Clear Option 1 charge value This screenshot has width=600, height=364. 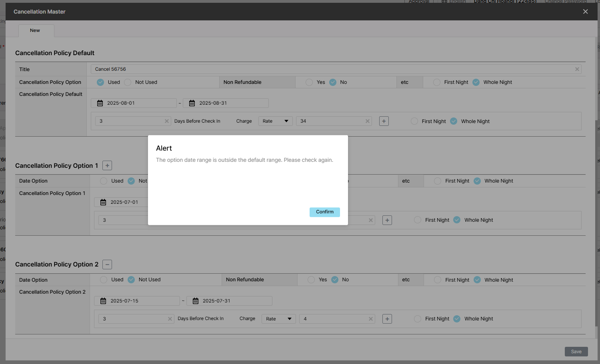pyautogui.click(x=371, y=220)
